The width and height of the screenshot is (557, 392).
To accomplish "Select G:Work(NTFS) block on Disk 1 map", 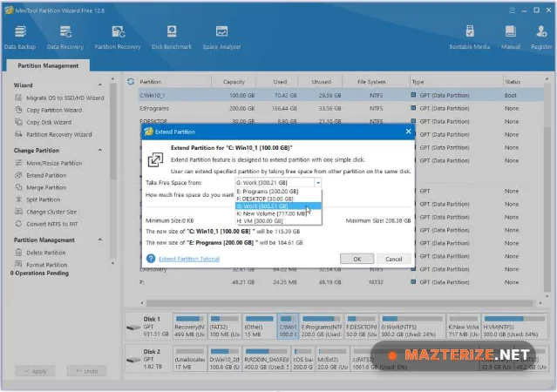I will pos(412,326).
